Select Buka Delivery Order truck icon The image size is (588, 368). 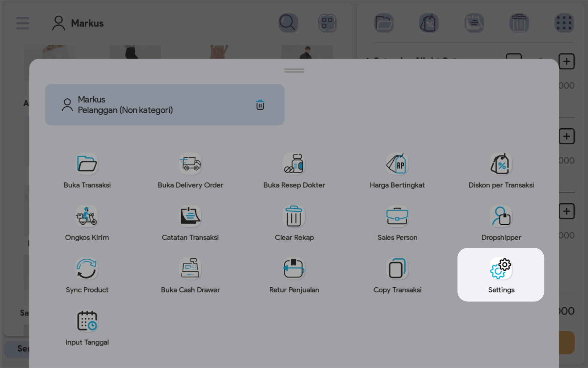coord(190,164)
